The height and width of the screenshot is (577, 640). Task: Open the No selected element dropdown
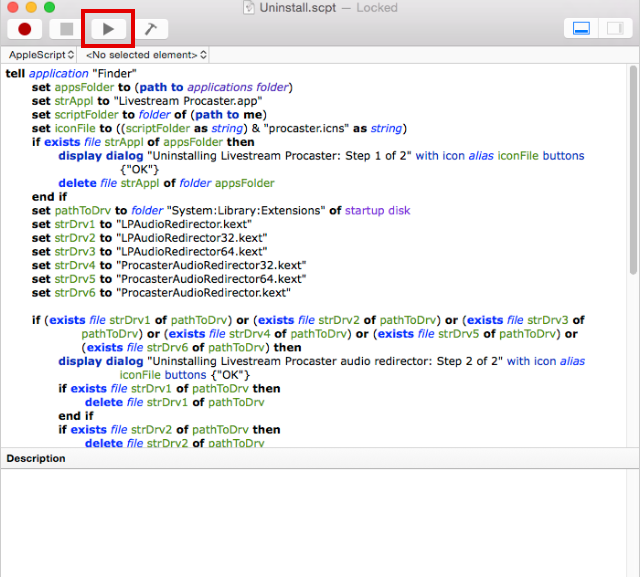(146, 55)
